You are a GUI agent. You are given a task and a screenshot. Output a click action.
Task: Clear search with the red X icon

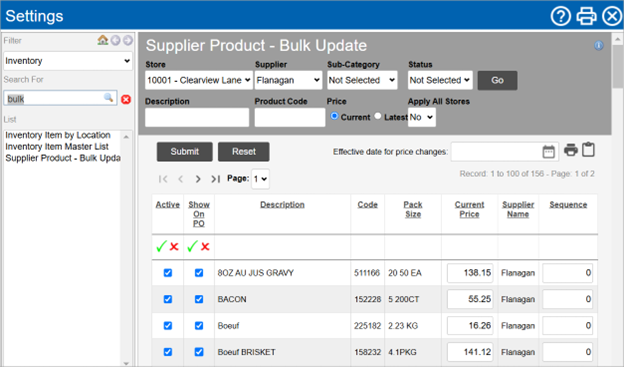[126, 99]
